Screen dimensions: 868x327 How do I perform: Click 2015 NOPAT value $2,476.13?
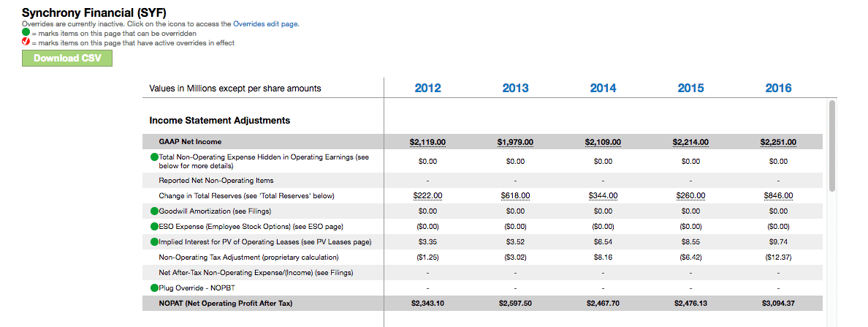pyautogui.click(x=691, y=303)
